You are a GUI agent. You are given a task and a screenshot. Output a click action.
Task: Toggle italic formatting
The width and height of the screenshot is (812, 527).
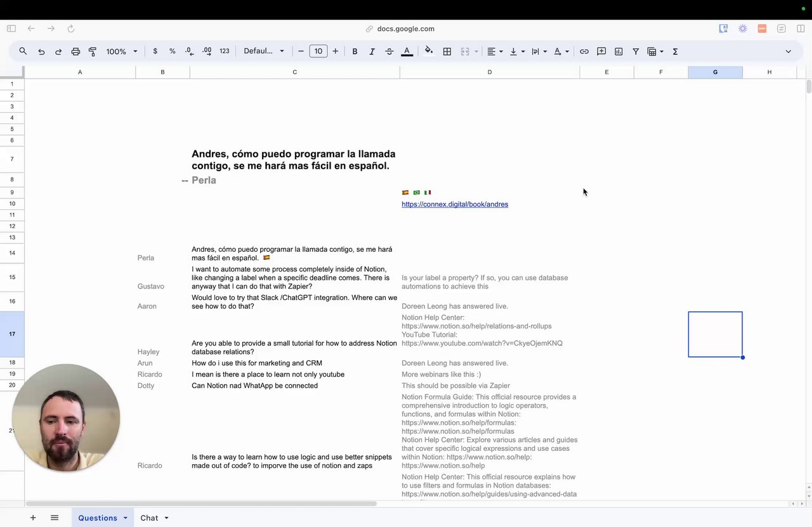tap(372, 51)
